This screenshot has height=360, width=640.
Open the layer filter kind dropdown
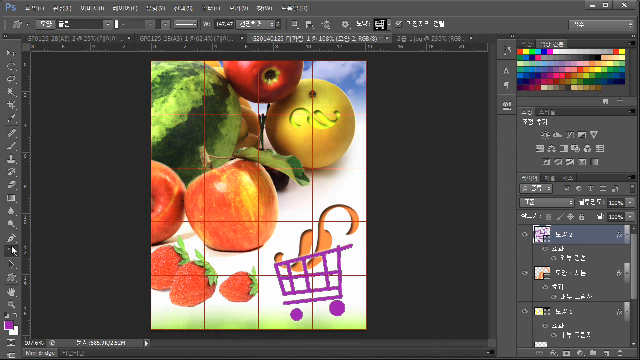tap(536, 188)
